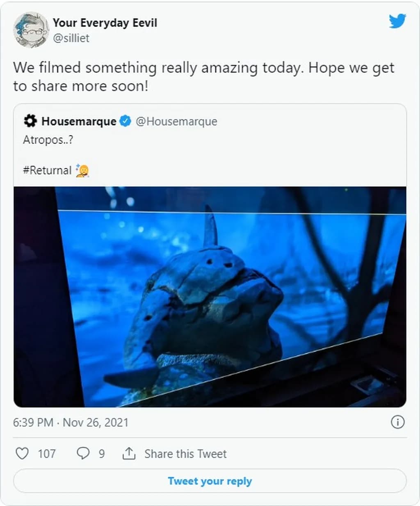Click the @Housemarque handle in quoted tweet
Screen dimensions: 420x506
(176, 121)
